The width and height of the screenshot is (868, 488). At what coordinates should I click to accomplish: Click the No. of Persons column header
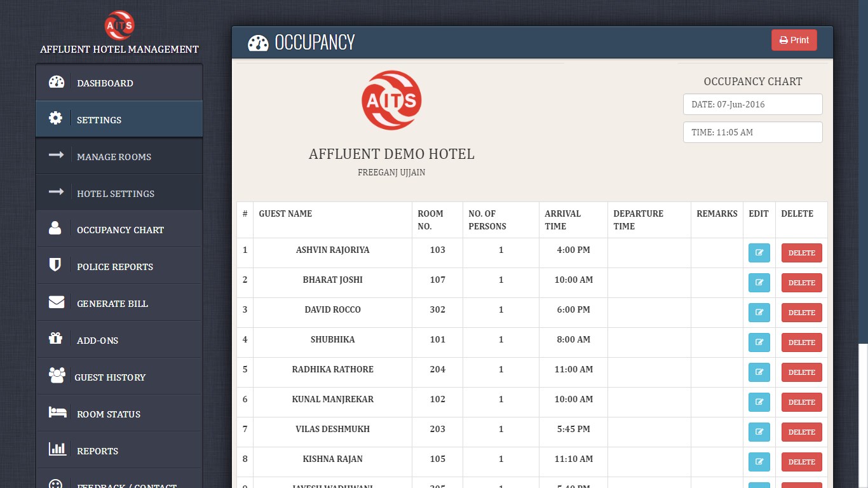click(501, 220)
